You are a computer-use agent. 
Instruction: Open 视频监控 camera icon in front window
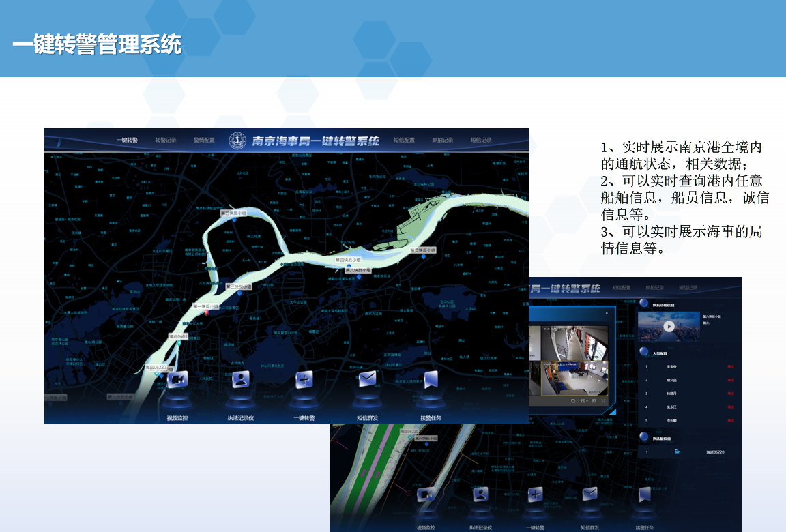coord(177,379)
